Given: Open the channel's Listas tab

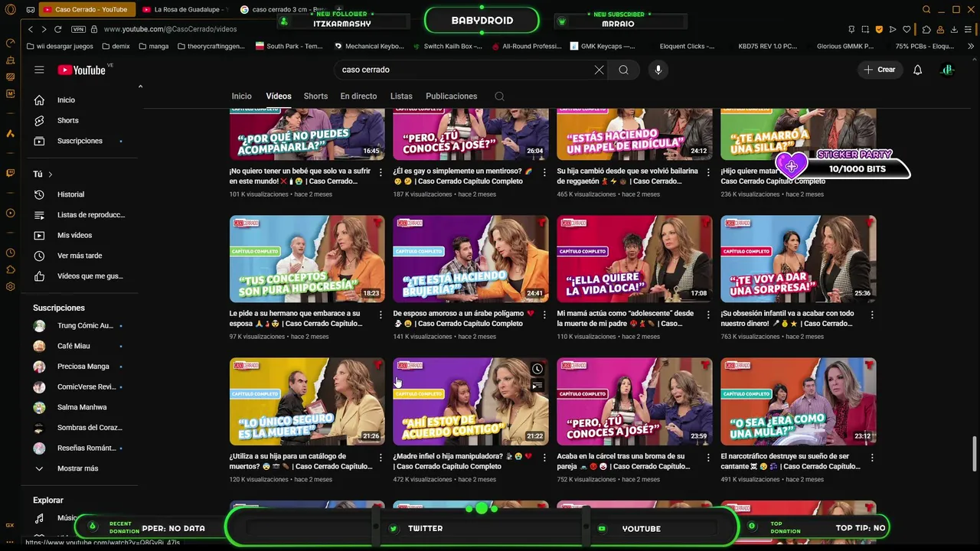Looking at the screenshot, I should [x=401, y=96].
